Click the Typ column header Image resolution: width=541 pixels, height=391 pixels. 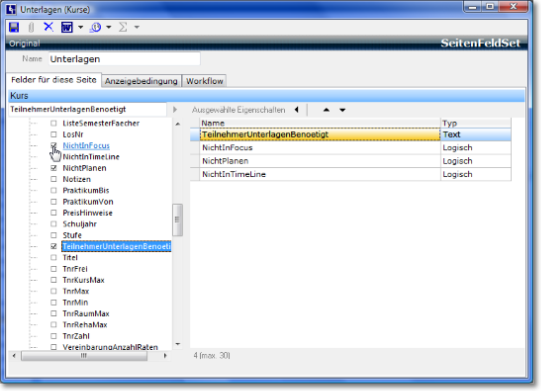click(476, 123)
